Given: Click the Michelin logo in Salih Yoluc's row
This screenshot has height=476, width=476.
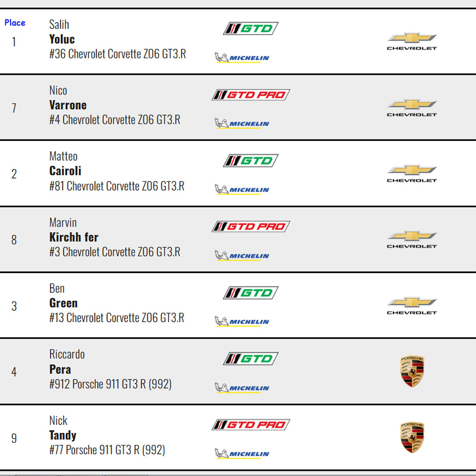Looking at the screenshot, I should [x=242, y=58].
